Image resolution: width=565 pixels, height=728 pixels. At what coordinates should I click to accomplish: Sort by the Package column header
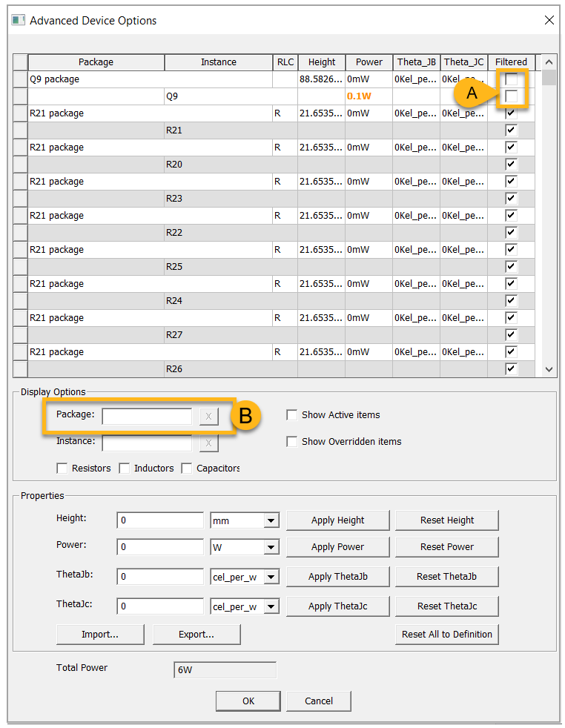[x=96, y=62]
